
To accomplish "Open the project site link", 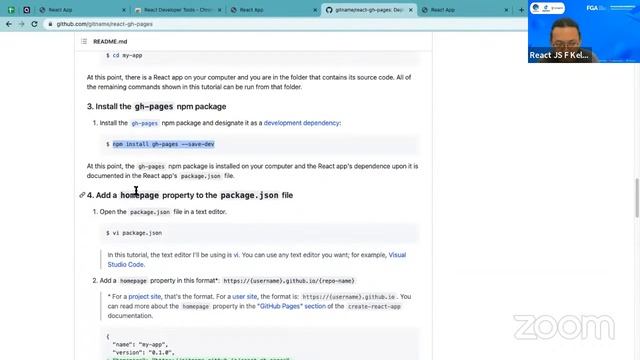I will tap(144, 296).
